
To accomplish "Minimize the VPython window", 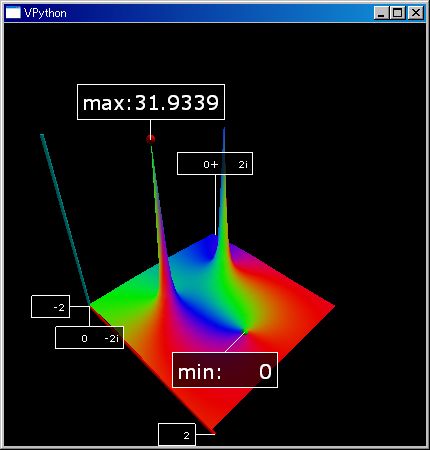I will 381,13.
